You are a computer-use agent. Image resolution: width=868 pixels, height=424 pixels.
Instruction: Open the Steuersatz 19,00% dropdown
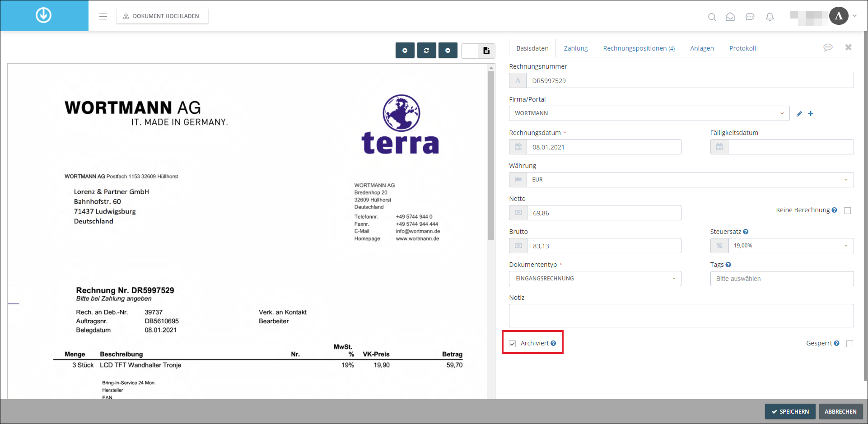(791, 246)
